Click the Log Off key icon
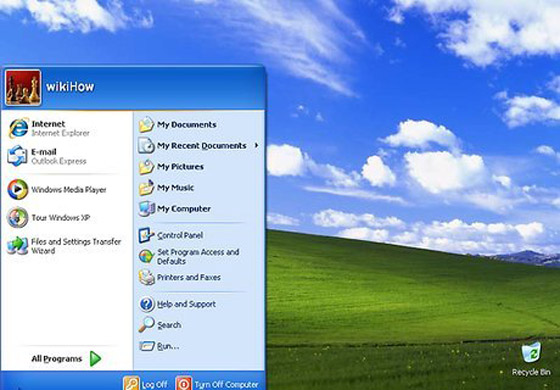Screen dimensions: 560x390 click(x=131, y=383)
